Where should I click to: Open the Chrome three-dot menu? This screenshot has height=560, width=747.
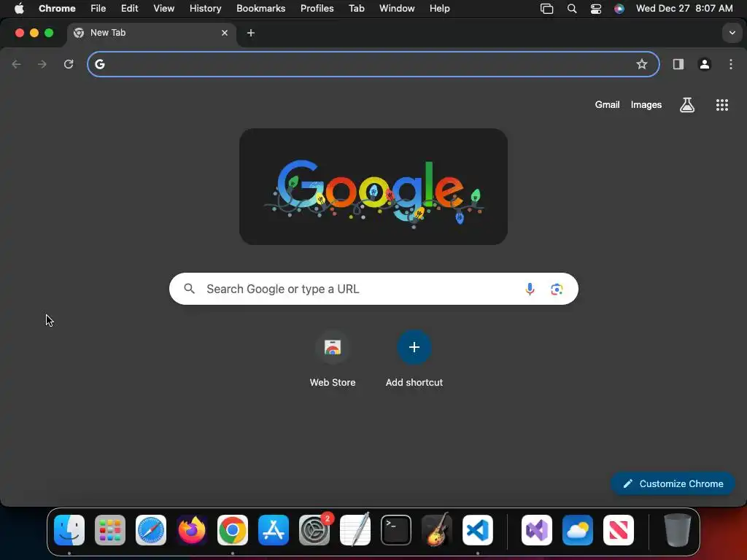(730, 64)
